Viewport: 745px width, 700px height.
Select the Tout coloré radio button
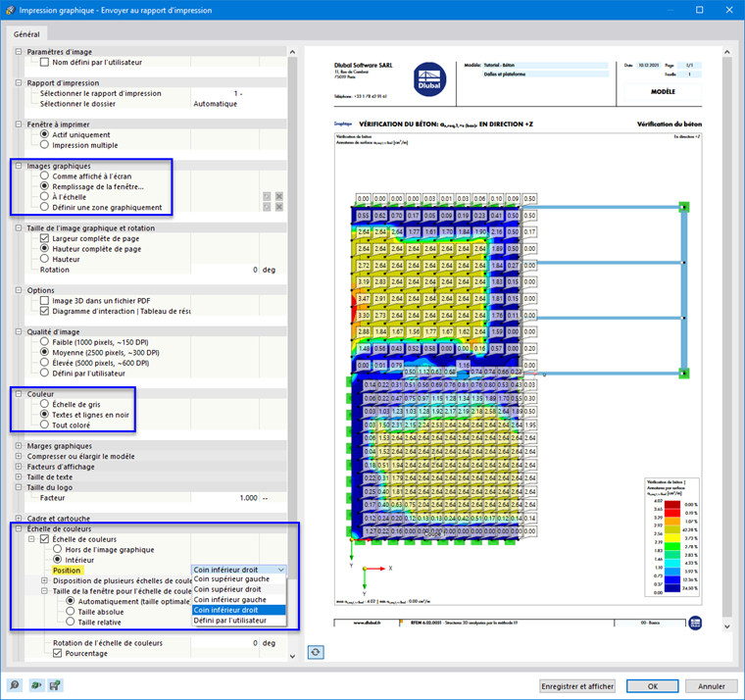44,425
